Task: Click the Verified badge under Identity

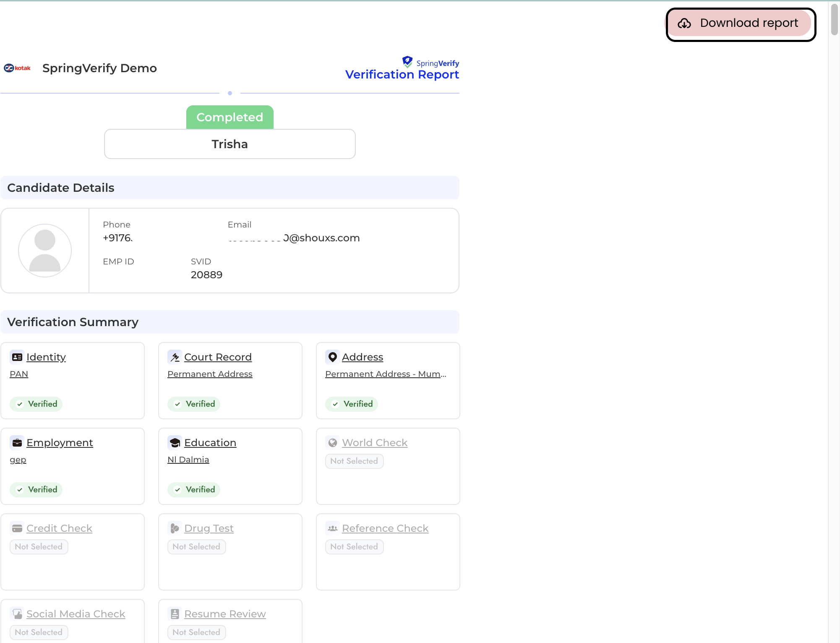Action: point(36,404)
